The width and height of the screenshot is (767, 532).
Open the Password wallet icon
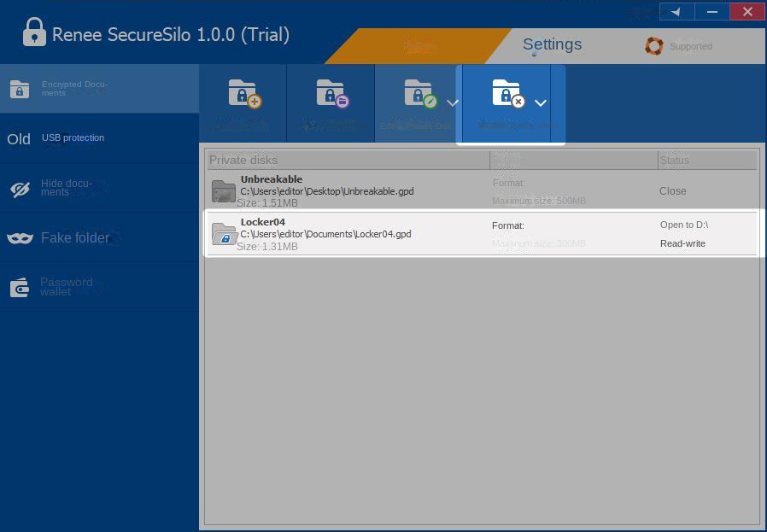pyautogui.click(x=20, y=288)
